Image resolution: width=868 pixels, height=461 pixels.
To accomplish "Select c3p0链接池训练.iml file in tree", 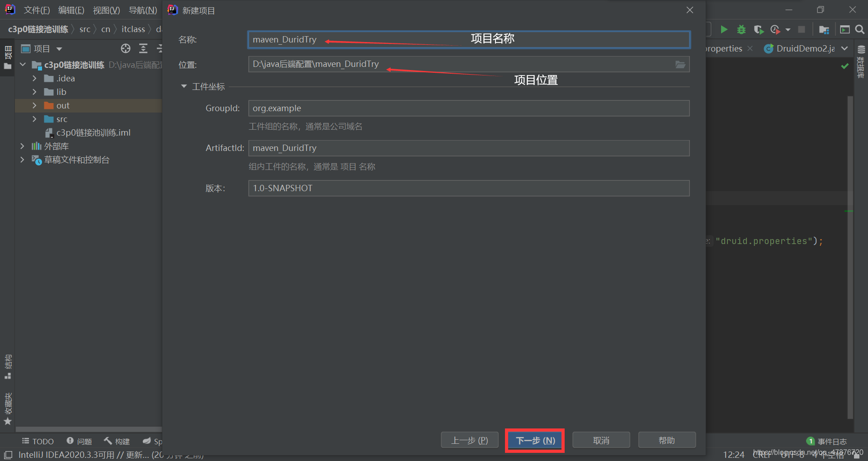I will (x=88, y=132).
